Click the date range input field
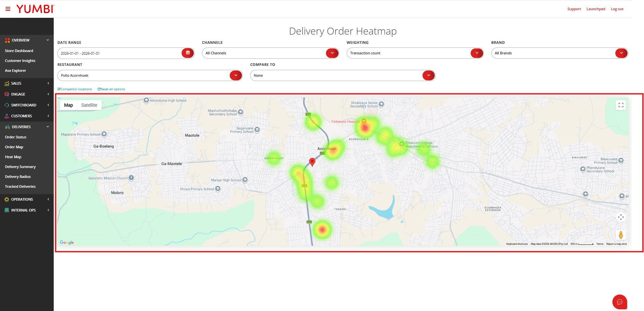The height and width of the screenshot is (311, 644). (120, 53)
